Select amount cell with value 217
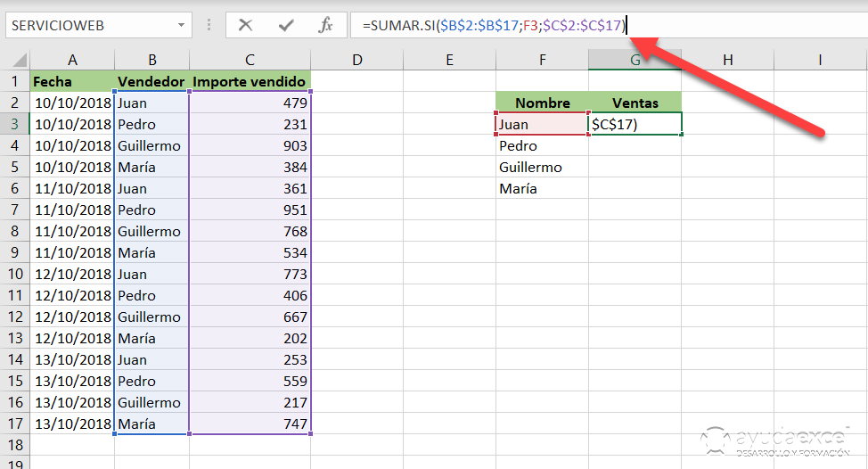868x469 pixels. point(250,402)
